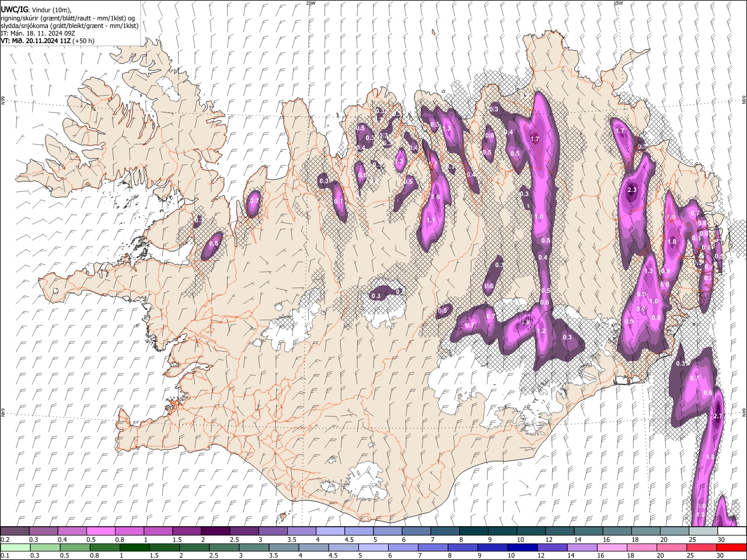Select lower legend swatch between 7 and 8

434,548
